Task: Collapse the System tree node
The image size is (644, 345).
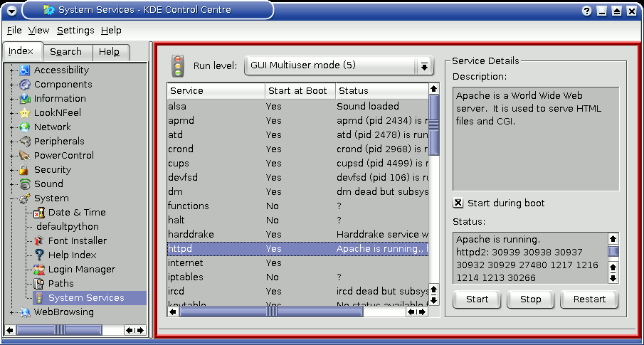Action: (x=12, y=198)
